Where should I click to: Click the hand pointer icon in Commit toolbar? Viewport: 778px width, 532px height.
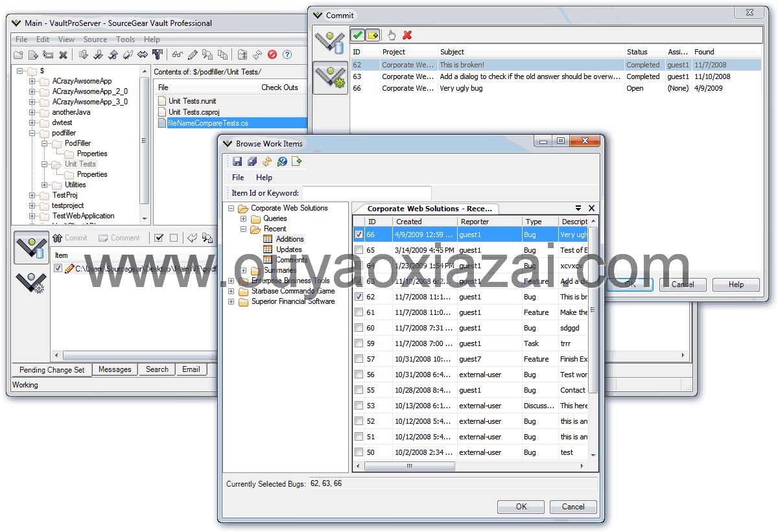coord(392,35)
